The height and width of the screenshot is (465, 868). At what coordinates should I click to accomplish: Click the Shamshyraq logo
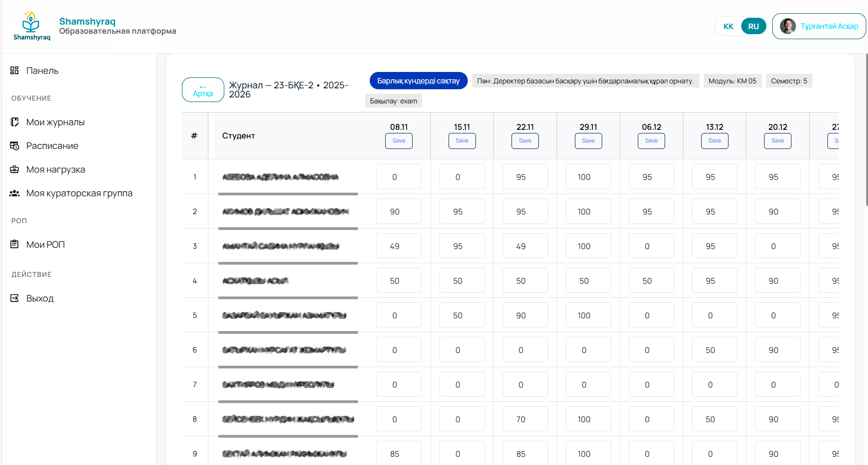[31, 25]
